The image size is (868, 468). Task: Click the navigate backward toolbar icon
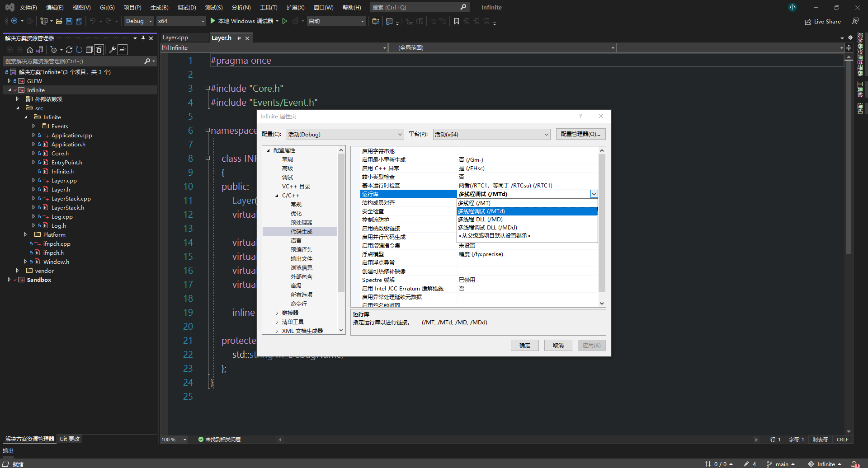(x=14, y=21)
